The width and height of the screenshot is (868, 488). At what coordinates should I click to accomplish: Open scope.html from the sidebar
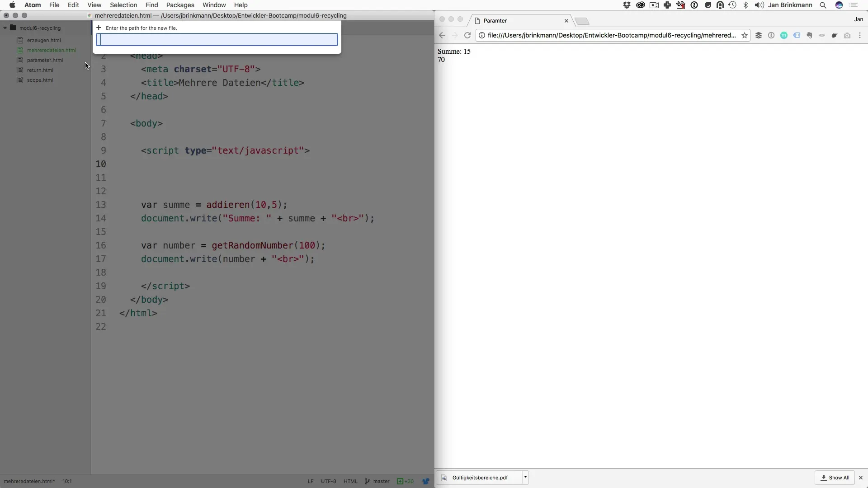(40, 80)
